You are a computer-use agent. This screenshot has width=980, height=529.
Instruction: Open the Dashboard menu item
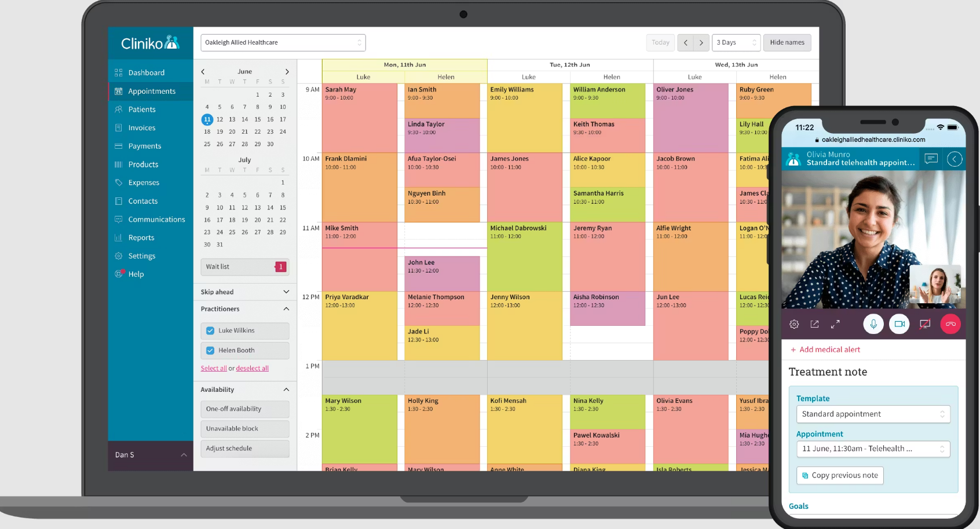click(147, 72)
